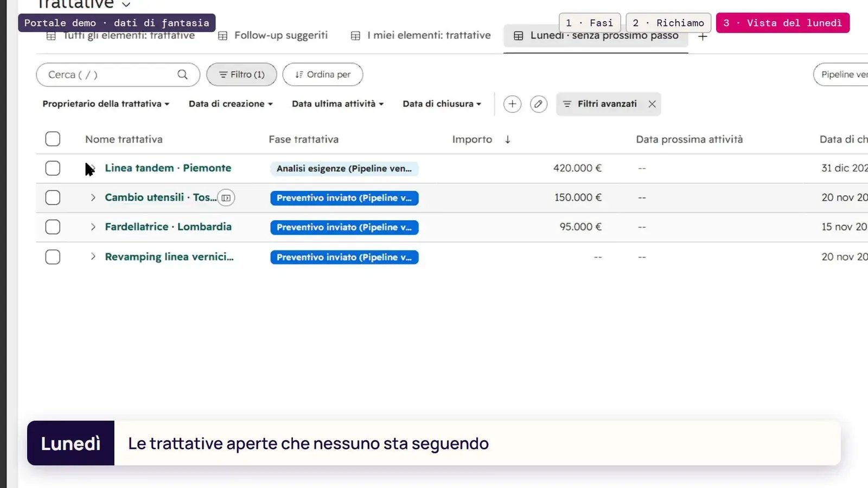The width and height of the screenshot is (868, 488).
Task: Select chapter 3 · Vista del lunedì
Action: pos(783,23)
